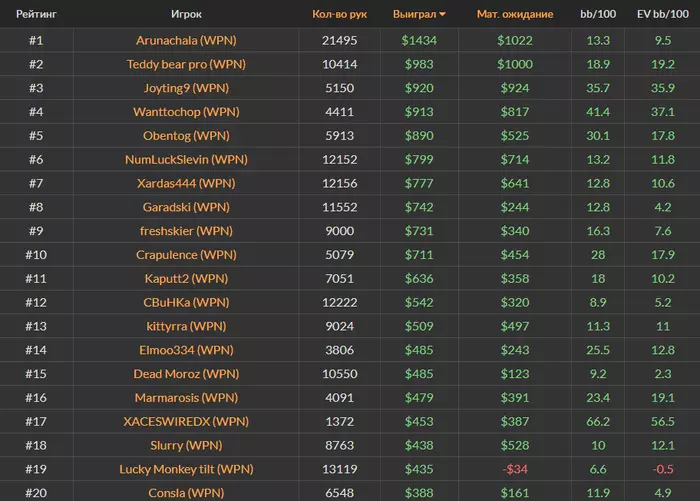The height and width of the screenshot is (501, 700).
Task: Sort by EV bb/100 column header
Action: pyautogui.click(x=661, y=15)
